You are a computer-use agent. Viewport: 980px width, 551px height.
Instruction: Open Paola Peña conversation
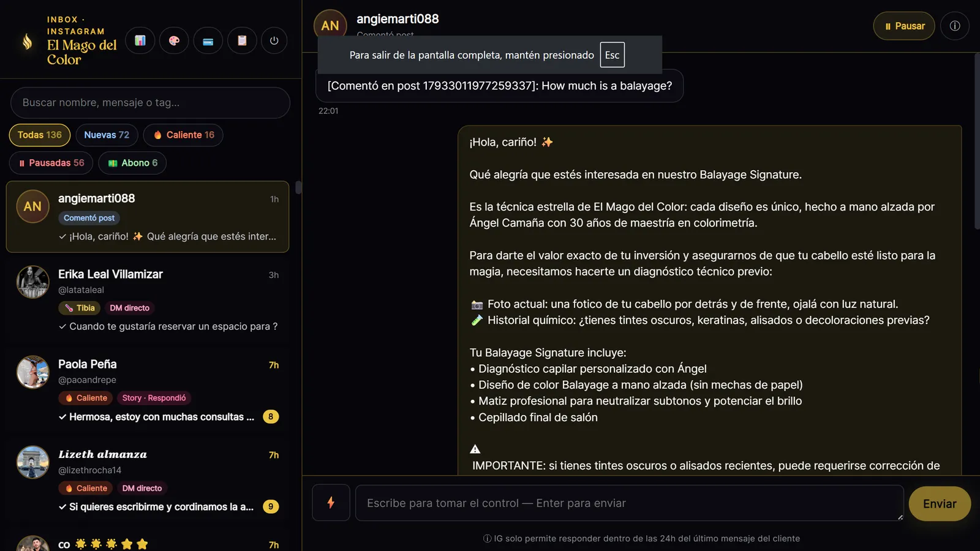pyautogui.click(x=148, y=390)
